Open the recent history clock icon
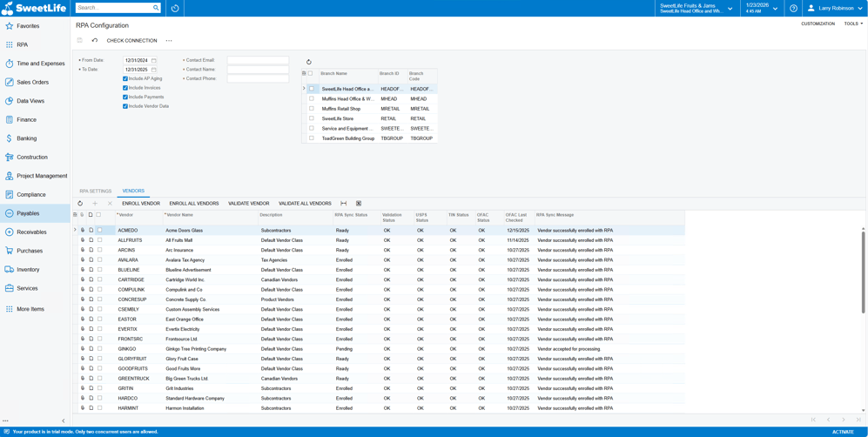The width and height of the screenshot is (868, 437). tap(176, 9)
